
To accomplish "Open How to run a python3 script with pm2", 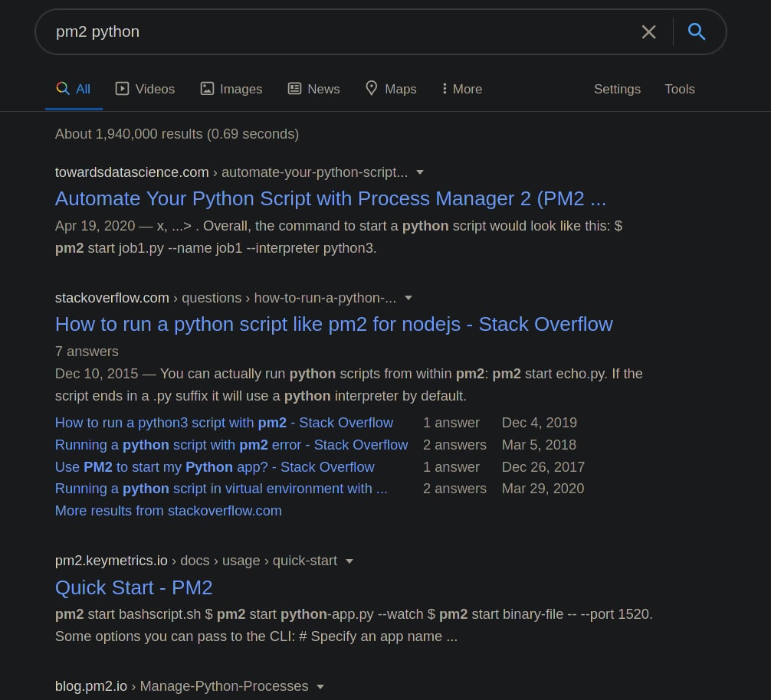I will [225, 423].
